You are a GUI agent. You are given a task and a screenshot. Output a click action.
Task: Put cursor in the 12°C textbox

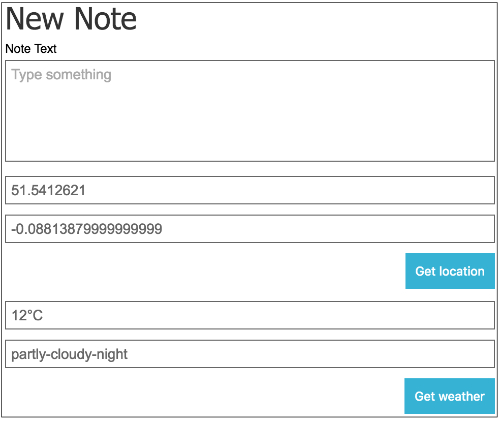[250, 315]
